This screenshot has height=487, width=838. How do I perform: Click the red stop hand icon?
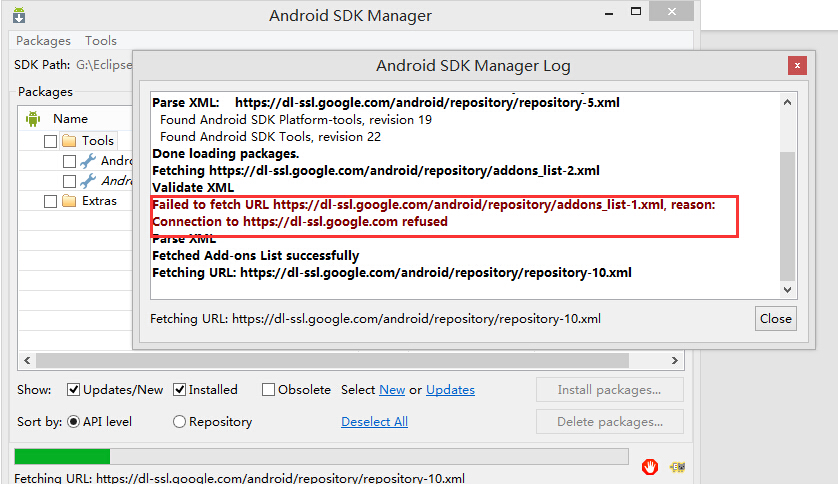pyautogui.click(x=650, y=467)
